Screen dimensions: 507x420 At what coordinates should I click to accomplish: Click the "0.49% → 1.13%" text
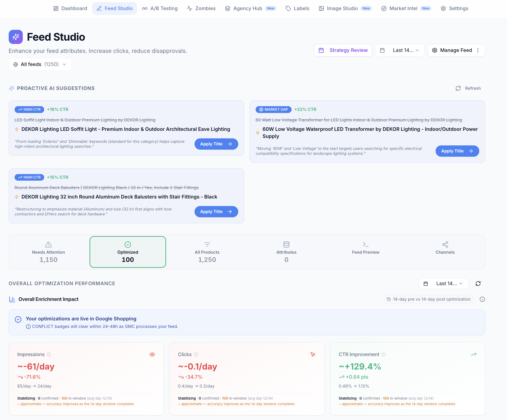(354, 386)
